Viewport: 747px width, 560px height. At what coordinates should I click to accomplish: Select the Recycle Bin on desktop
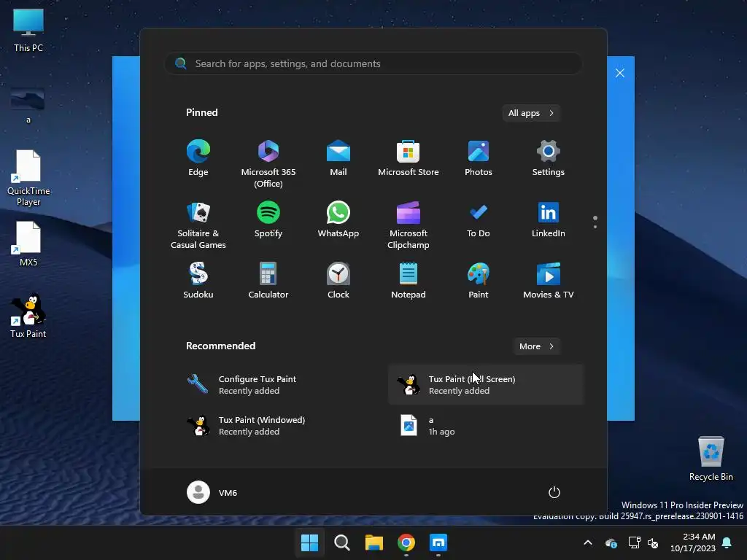[711, 459]
